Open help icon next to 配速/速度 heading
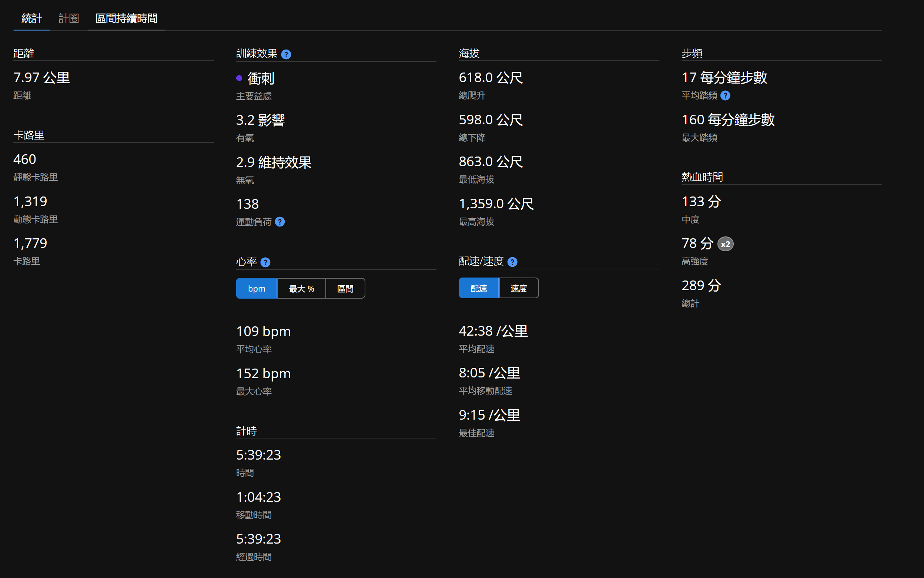Screen dimensions: 924x578 pyautogui.click(x=512, y=262)
